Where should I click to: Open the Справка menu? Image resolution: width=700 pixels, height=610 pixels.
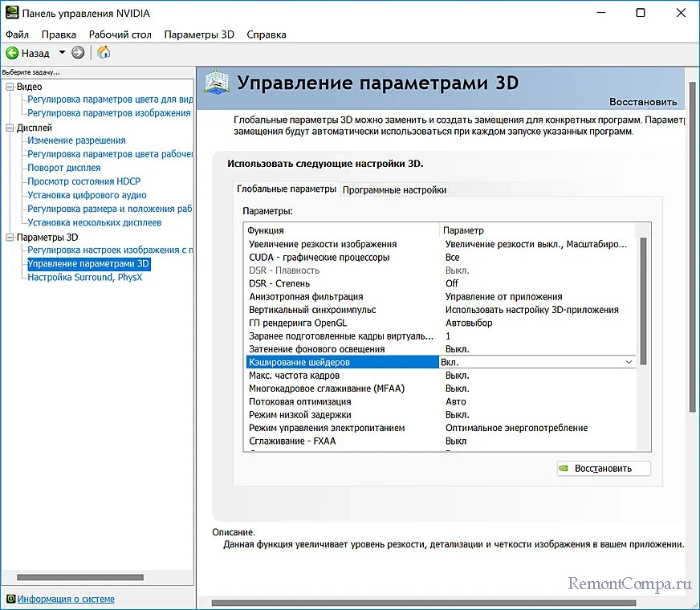coord(266,35)
